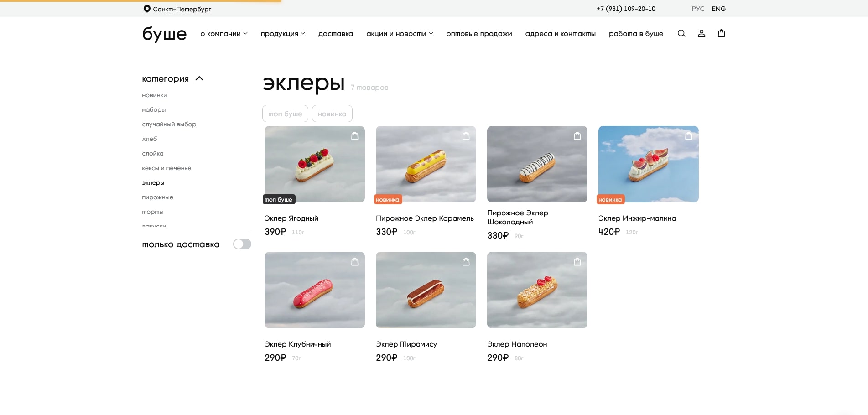Viewport: 868px width, 415px height.
Task: Enable the новинка filter chip
Action: pyautogui.click(x=332, y=114)
